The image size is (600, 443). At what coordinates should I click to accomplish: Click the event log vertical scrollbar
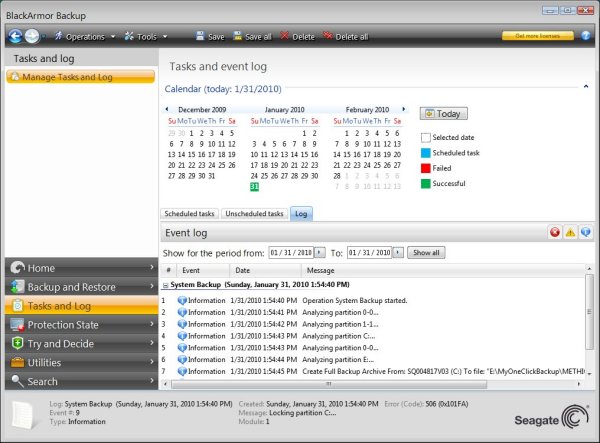[589, 312]
